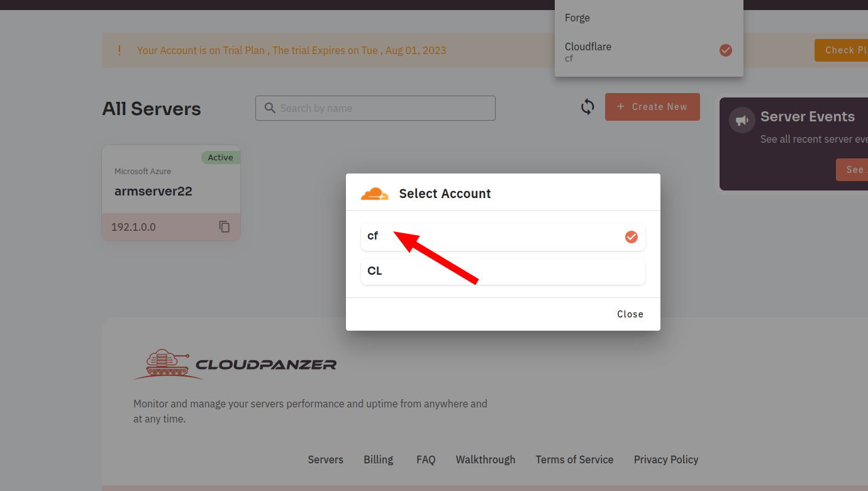Click the Select Account dialog title
The width and height of the screenshot is (868, 491).
445,194
